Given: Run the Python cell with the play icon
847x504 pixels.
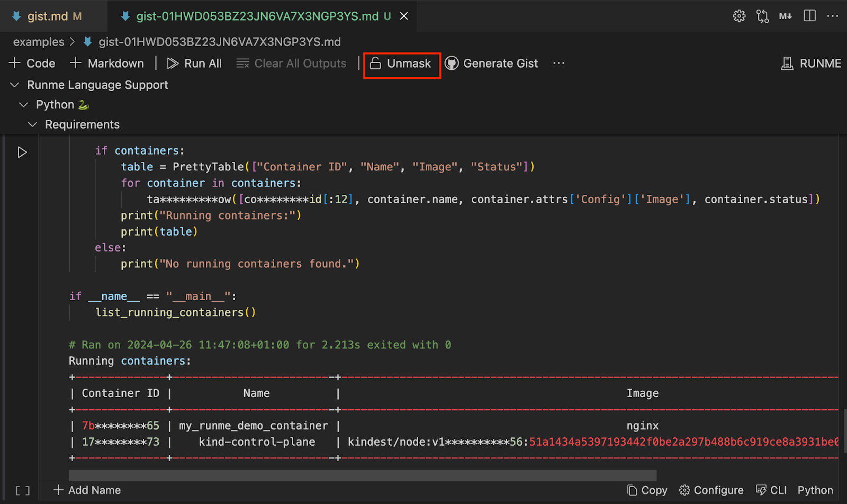Looking at the screenshot, I should point(22,152).
